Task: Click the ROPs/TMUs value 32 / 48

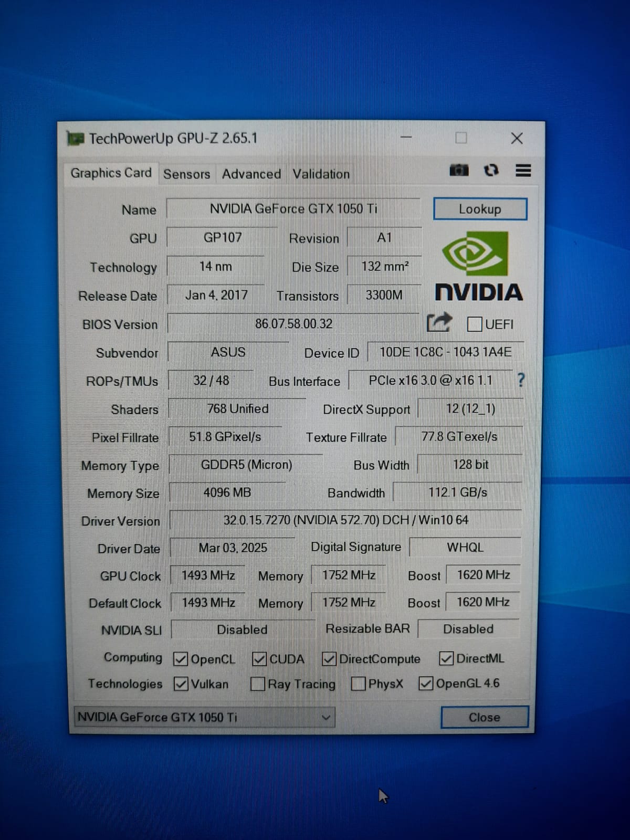Action: [211, 380]
